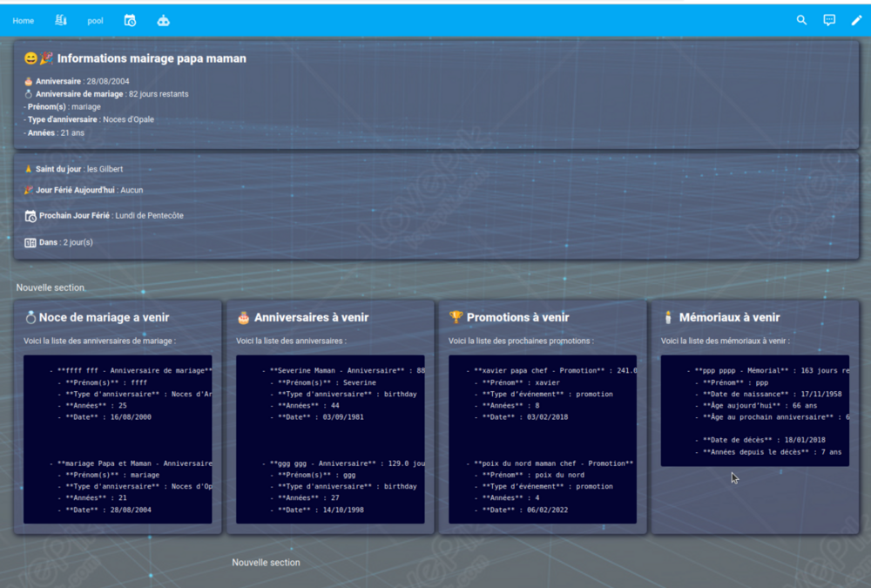Click the 'Âge aujourd'hui : 66 ans' line
871x588 pixels.
757,406
